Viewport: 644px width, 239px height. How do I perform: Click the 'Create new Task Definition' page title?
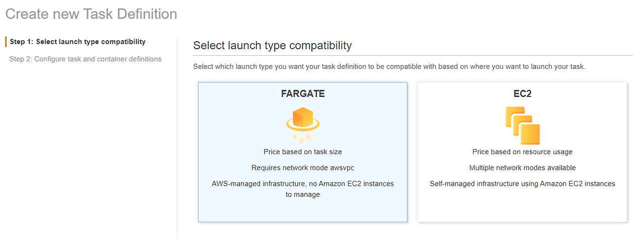[x=91, y=14]
